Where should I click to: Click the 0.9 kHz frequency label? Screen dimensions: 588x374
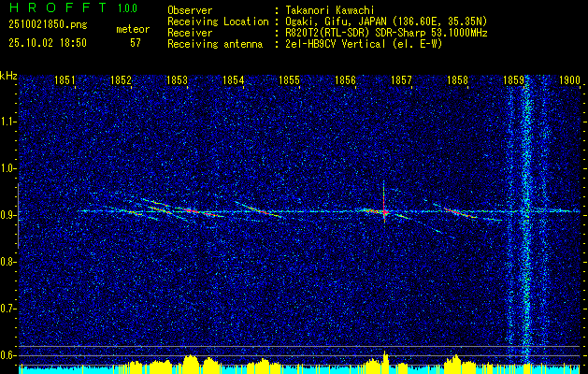(x=7, y=215)
